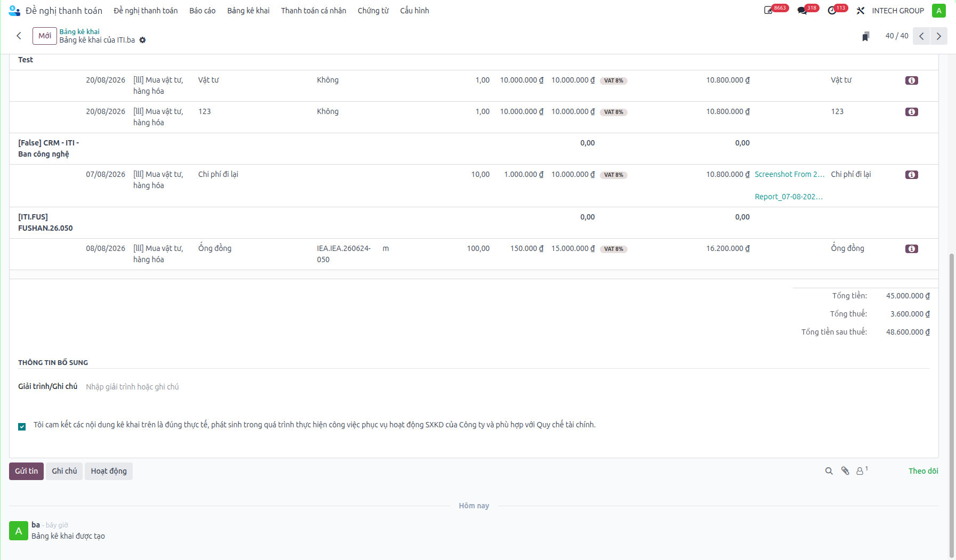Go back using the breadcrumb arrow
The image size is (956, 560).
point(19,36)
